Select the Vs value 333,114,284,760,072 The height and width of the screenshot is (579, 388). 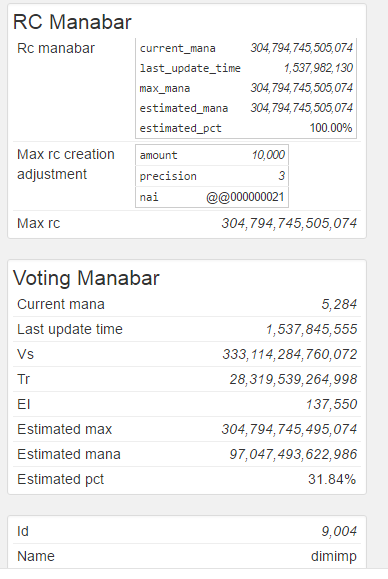coord(290,354)
